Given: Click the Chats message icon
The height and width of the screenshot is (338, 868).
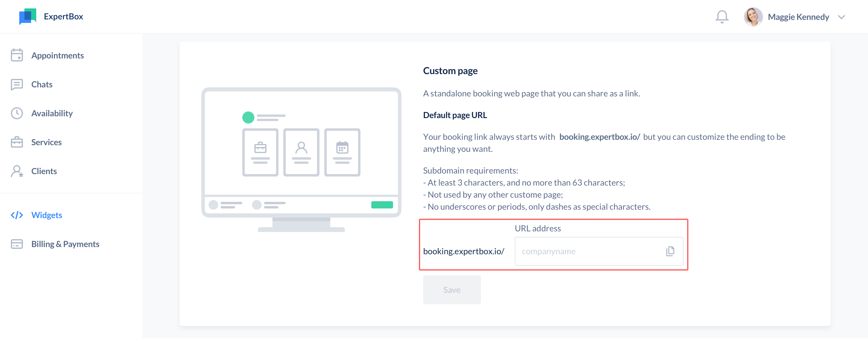Looking at the screenshot, I should coord(17,84).
